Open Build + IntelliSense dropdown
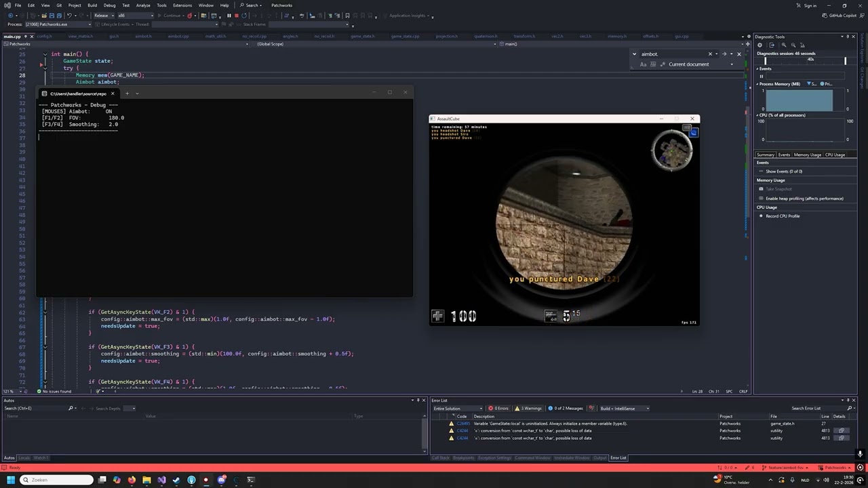The height and width of the screenshot is (488, 868). 624,408
